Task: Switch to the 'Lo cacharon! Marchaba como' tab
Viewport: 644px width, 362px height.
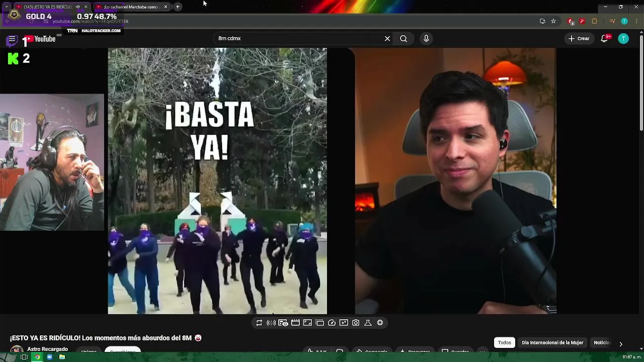Action: (x=131, y=7)
